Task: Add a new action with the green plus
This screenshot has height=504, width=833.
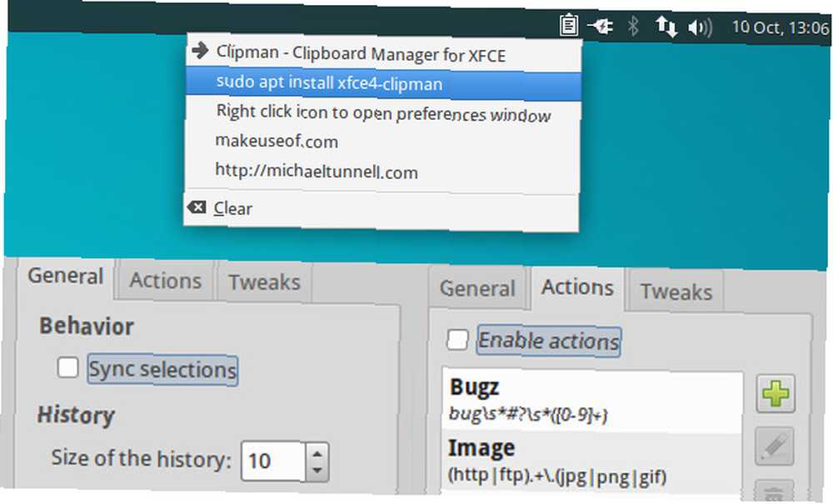Action: 776,394
